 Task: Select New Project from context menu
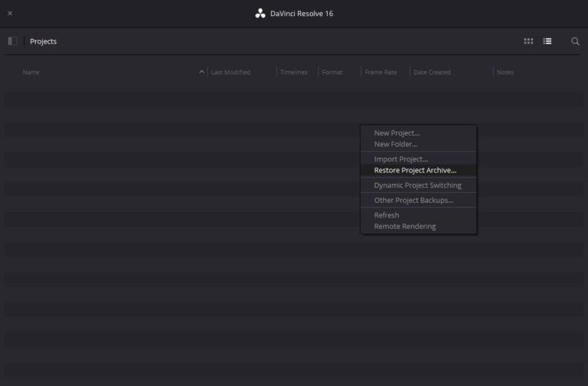(x=397, y=133)
